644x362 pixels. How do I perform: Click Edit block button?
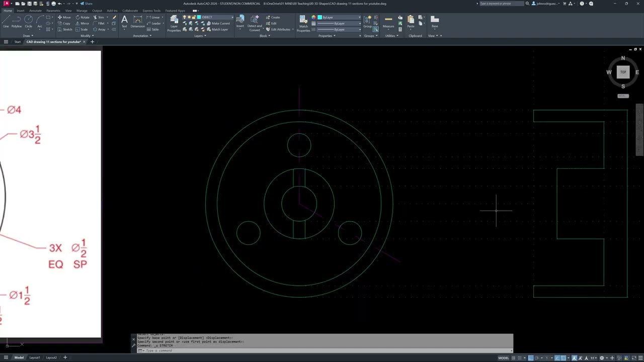click(271, 23)
